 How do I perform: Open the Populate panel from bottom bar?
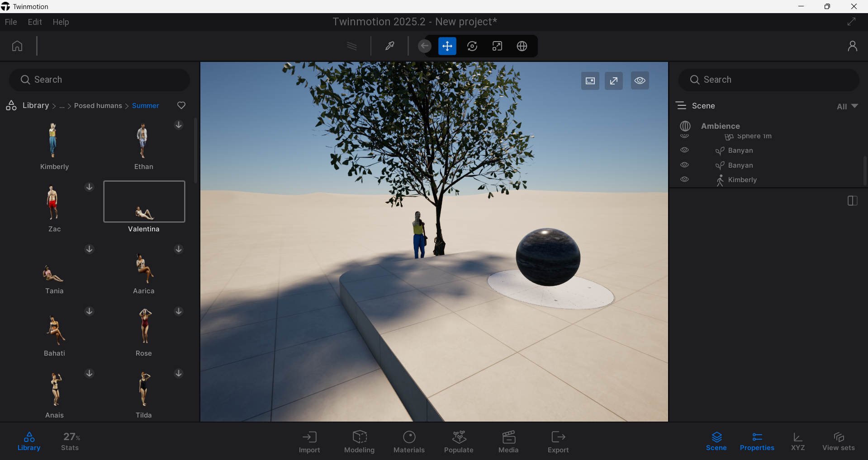tap(458, 441)
